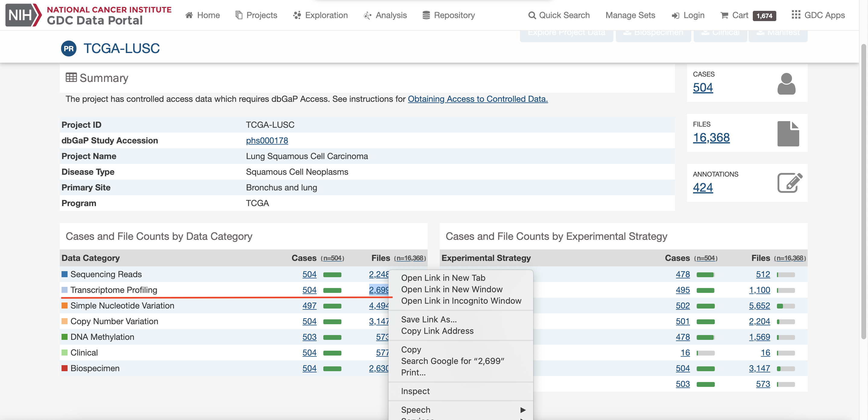Viewport: 868px width, 420px height.
Task: Open the Projects nav item
Action: point(256,15)
